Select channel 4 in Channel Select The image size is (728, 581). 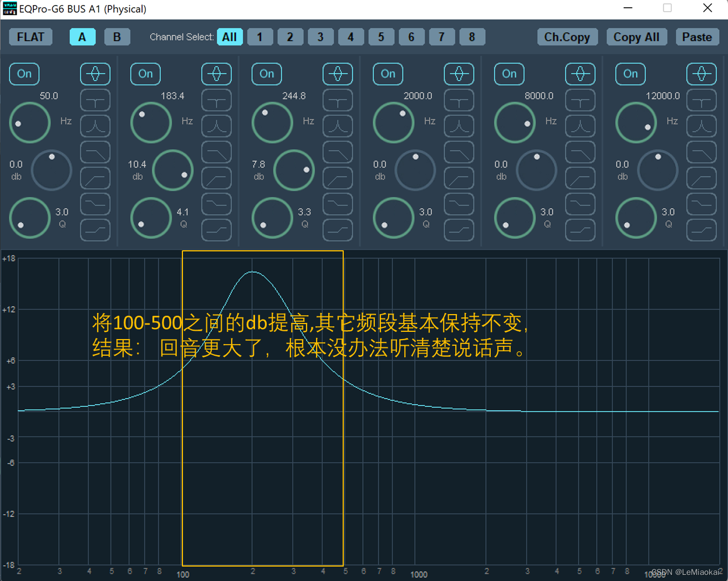coord(350,37)
